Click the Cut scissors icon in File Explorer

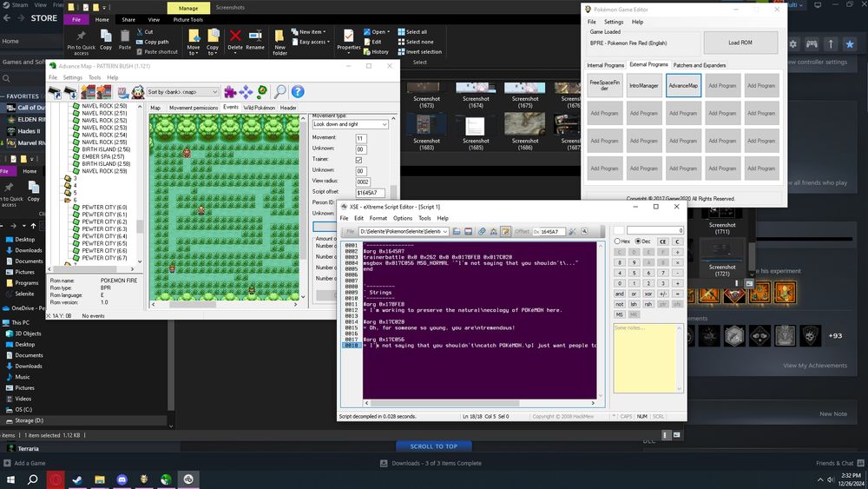[140, 32]
